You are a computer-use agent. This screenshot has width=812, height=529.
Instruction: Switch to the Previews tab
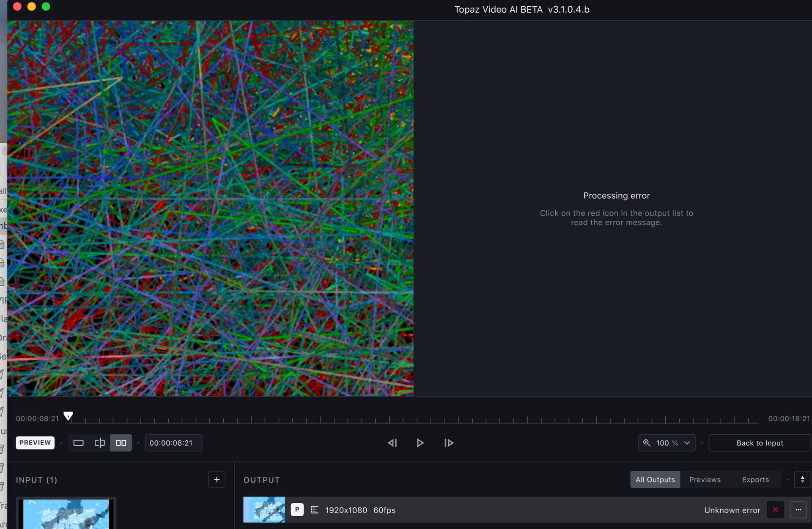coord(705,480)
